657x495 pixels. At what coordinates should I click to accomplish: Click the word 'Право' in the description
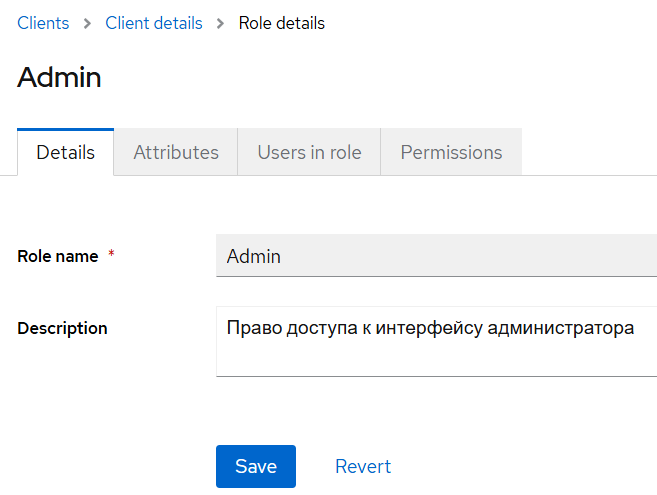(x=252, y=328)
